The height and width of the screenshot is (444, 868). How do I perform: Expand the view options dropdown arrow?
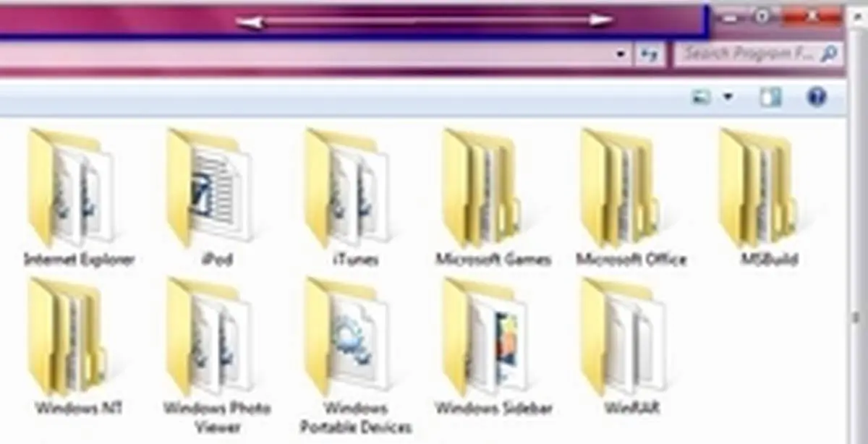(728, 97)
